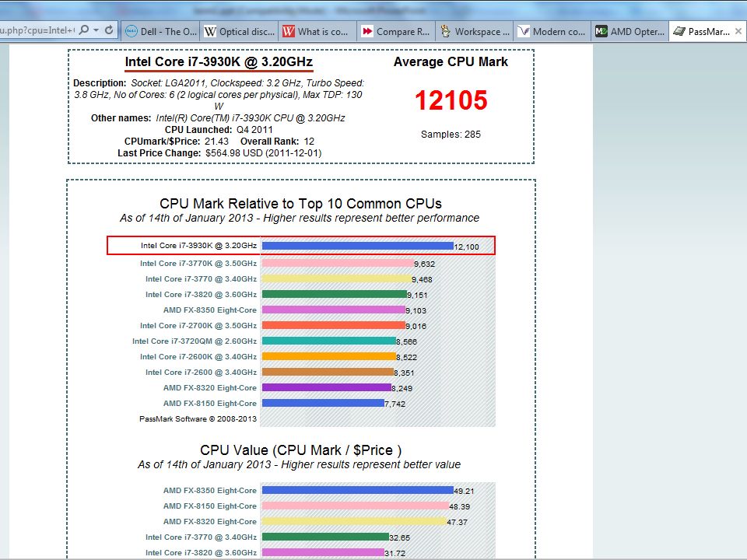Open Intel Core i7-3770 in CPU Value chart

coord(201,537)
